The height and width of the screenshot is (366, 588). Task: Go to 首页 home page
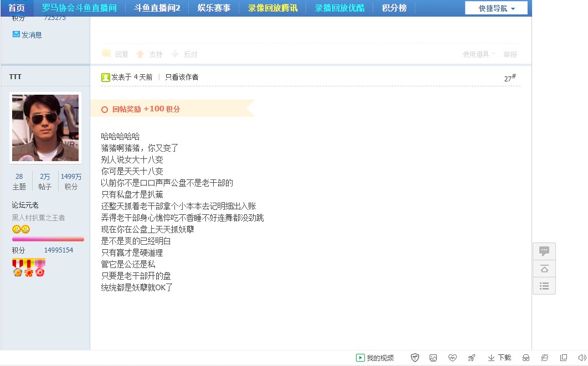(x=16, y=8)
